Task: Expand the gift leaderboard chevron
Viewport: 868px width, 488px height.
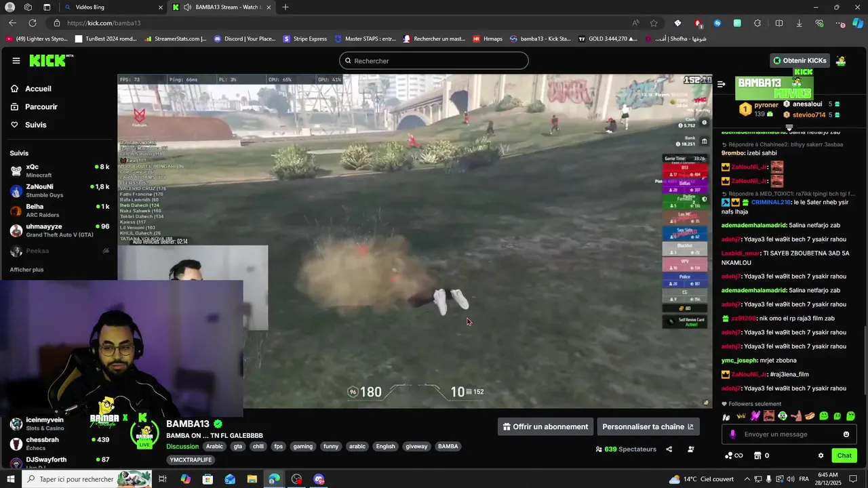Action: coord(789,127)
